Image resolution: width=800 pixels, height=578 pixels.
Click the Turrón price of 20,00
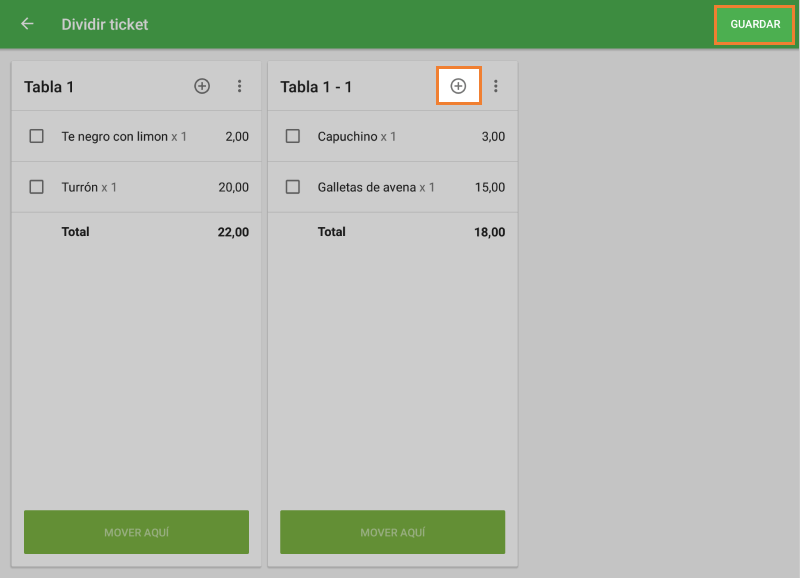click(x=233, y=187)
